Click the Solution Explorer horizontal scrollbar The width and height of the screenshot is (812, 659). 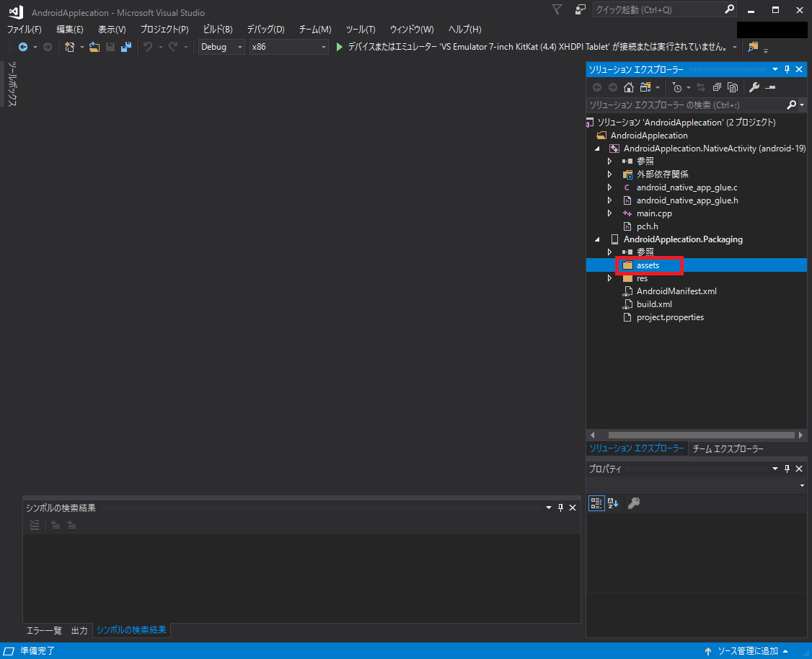tap(701, 435)
